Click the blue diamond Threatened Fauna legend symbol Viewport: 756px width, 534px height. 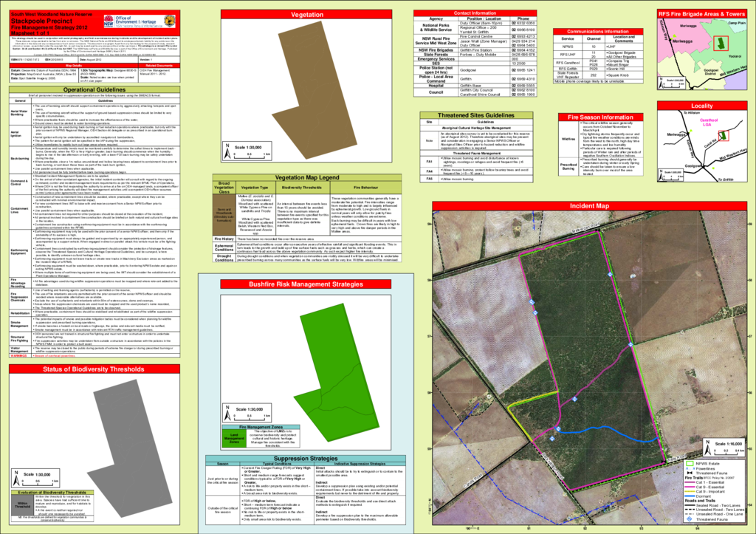tap(689, 519)
